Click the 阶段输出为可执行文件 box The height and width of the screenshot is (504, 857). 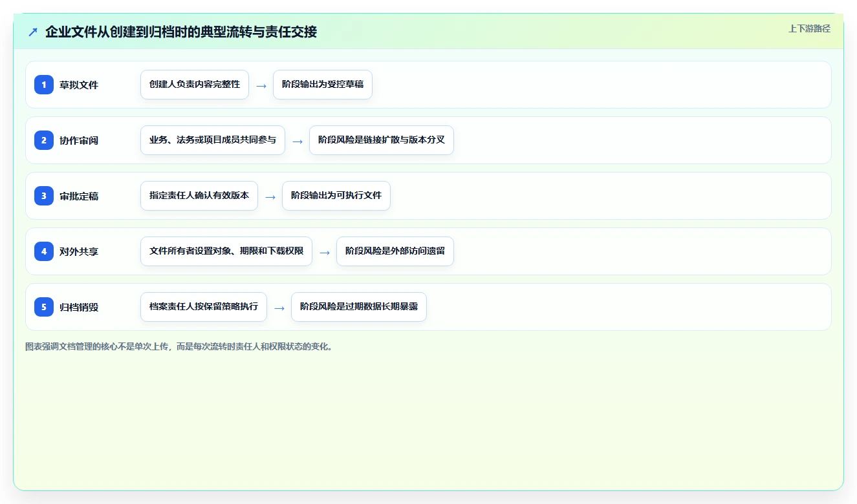tap(336, 196)
